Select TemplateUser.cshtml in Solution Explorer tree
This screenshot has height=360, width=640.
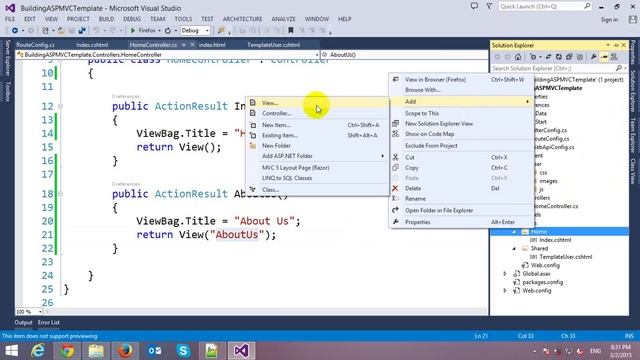565,257
